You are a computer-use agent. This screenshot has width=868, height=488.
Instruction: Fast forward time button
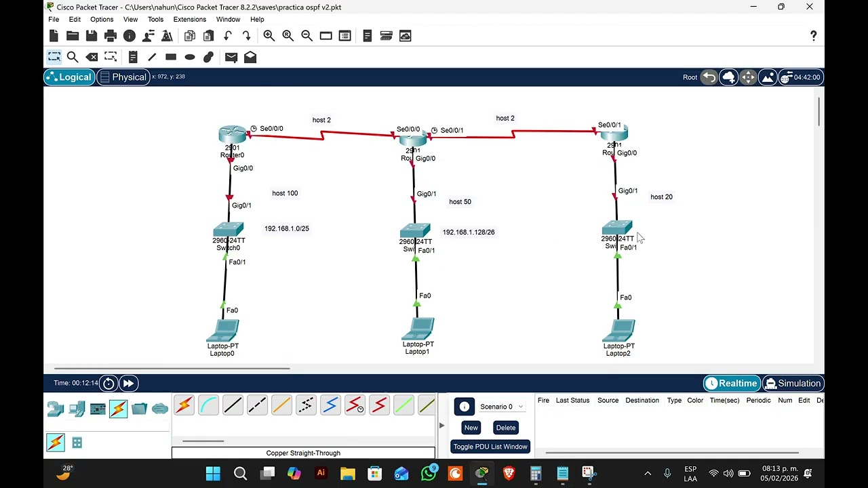click(128, 384)
